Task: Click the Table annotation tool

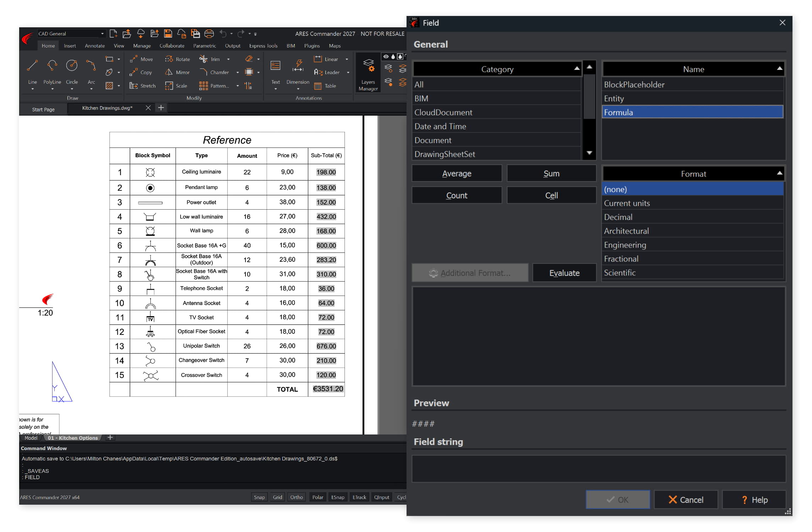Action: click(325, 86)
